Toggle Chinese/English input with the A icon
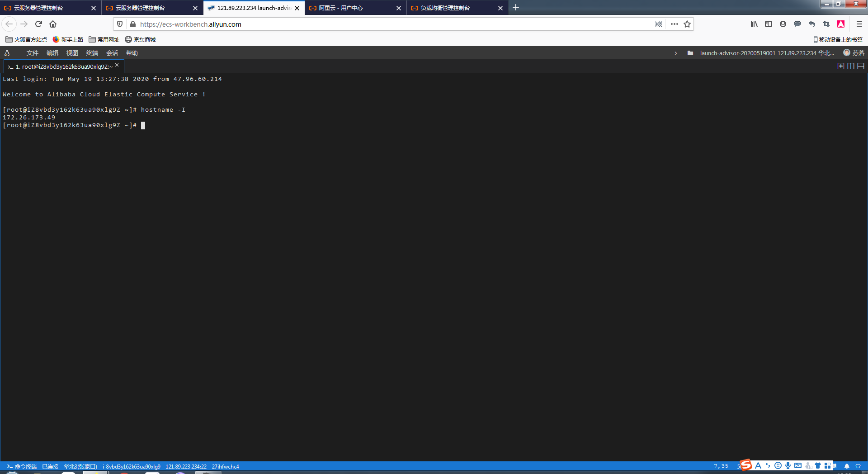 click(758, 465)
